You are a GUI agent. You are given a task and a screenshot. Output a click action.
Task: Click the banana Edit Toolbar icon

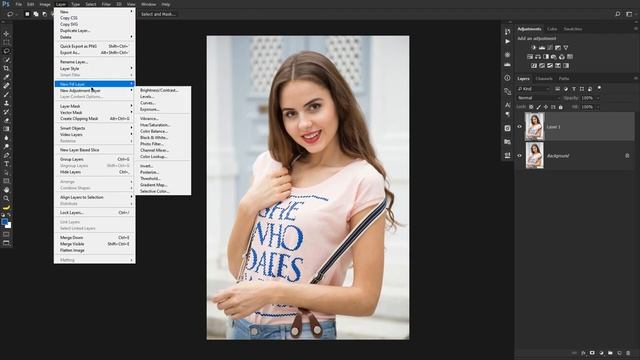[x=6, y=207]
